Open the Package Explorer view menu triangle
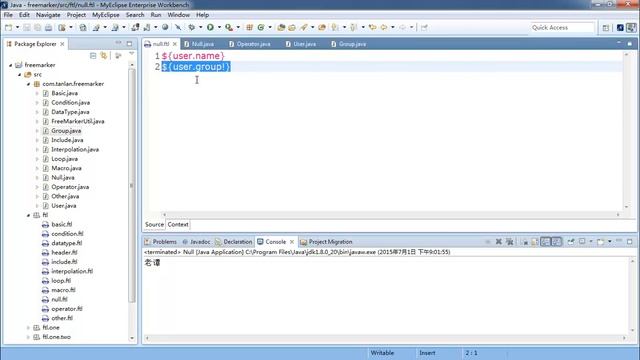This screenshot has width=640, height=360. (131, 54)
